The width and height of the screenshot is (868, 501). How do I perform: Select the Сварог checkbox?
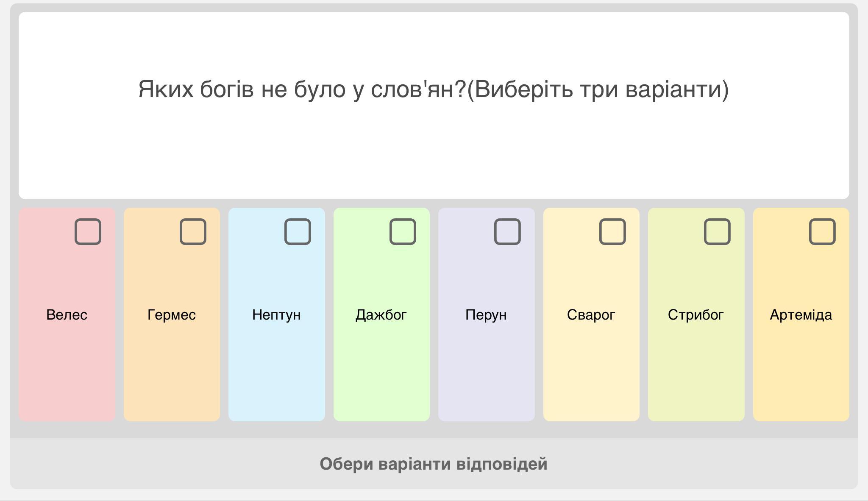[612, 232]
